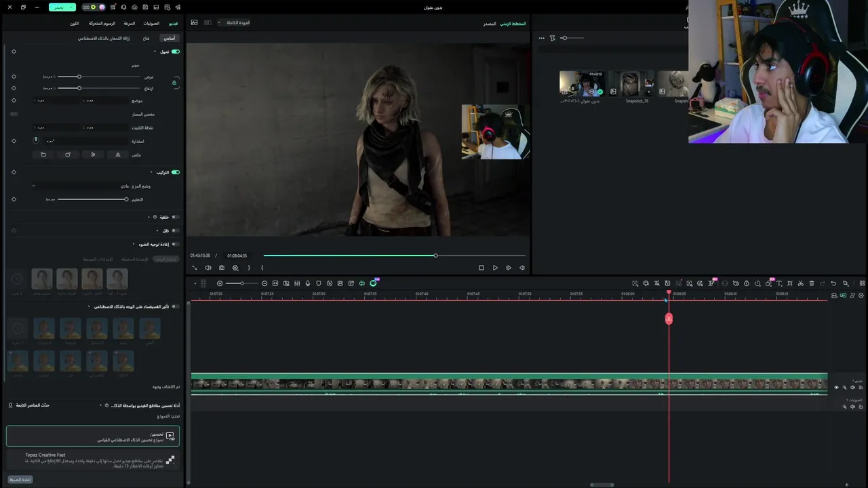Switch to the Audio tab in properties panel
Image resolution: width=868 pixels, height=488 pixels.
151,24
